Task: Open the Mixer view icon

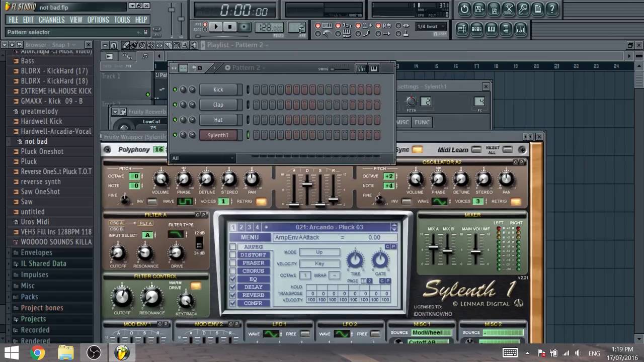Action: 520,30
